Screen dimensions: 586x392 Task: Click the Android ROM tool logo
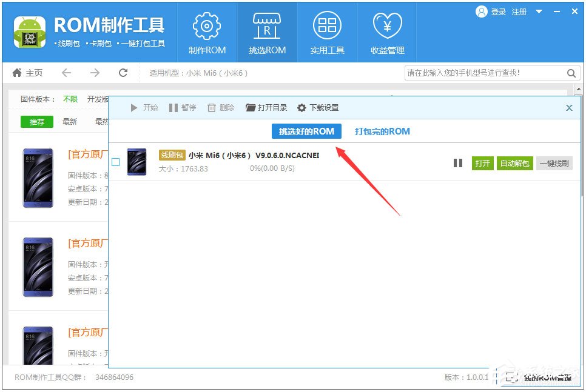click(30, 32)
